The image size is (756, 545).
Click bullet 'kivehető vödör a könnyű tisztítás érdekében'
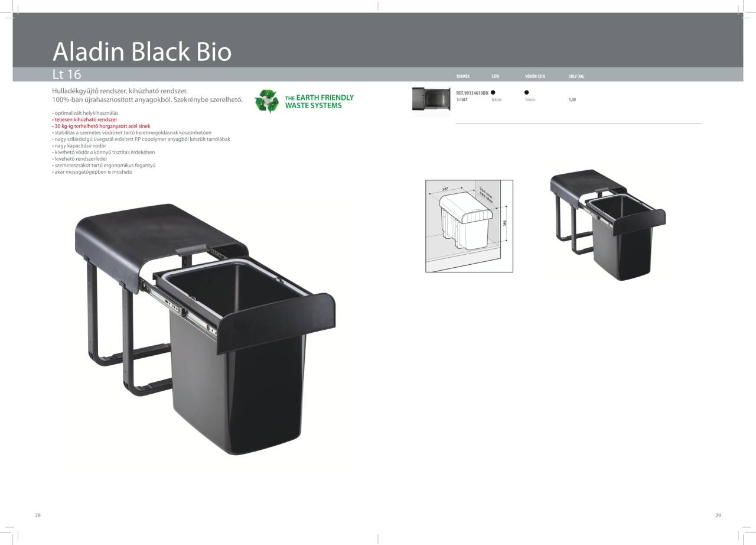pyautogui.click(x=104, y=152)
